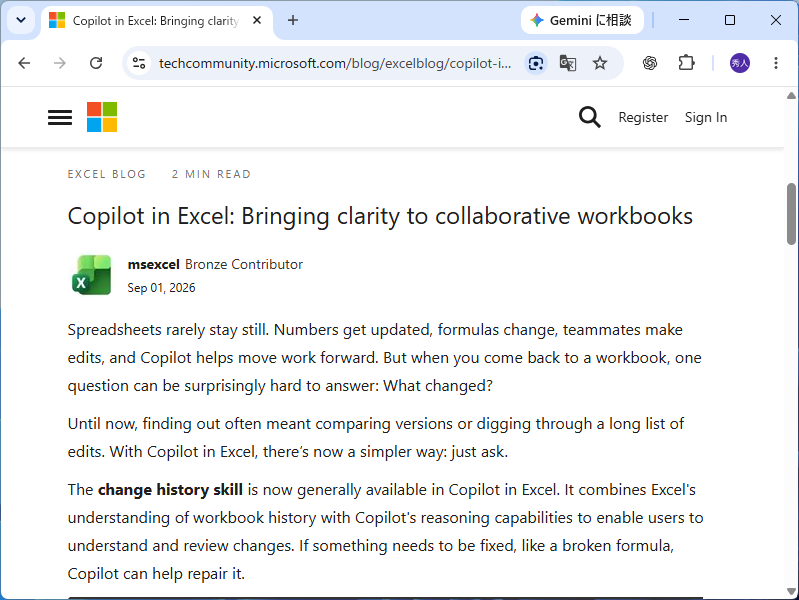
Task: Go forward to next page
Action: pyautogui.click(x=60, y=63)
